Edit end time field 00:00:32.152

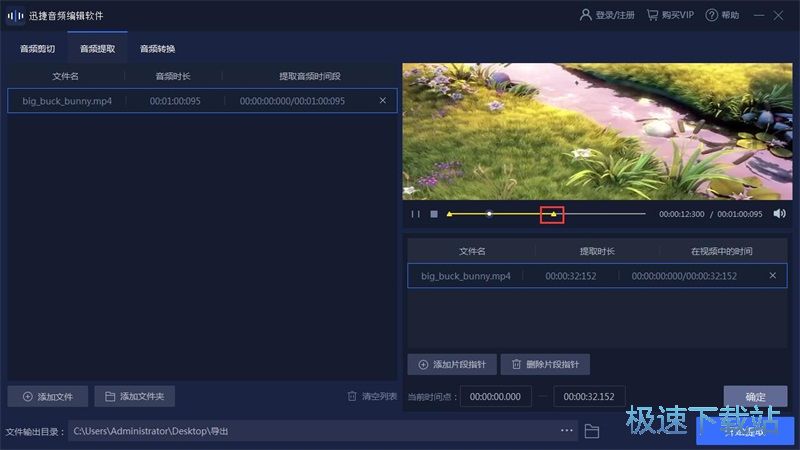(589, 396)
